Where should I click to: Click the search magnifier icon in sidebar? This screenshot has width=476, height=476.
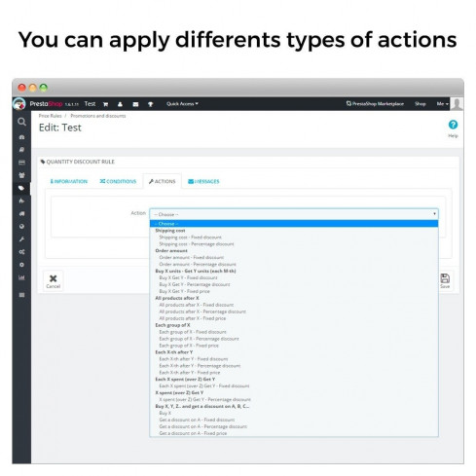(21, 122)
